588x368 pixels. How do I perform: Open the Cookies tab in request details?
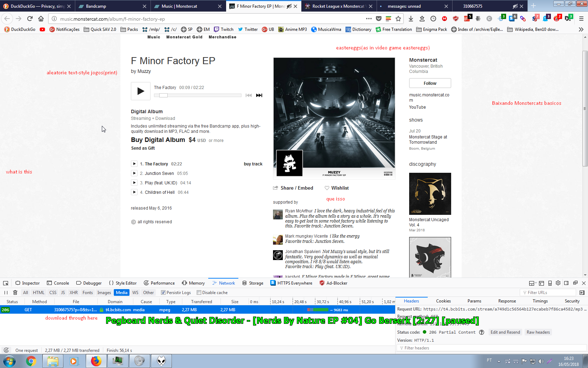(443, 301)
